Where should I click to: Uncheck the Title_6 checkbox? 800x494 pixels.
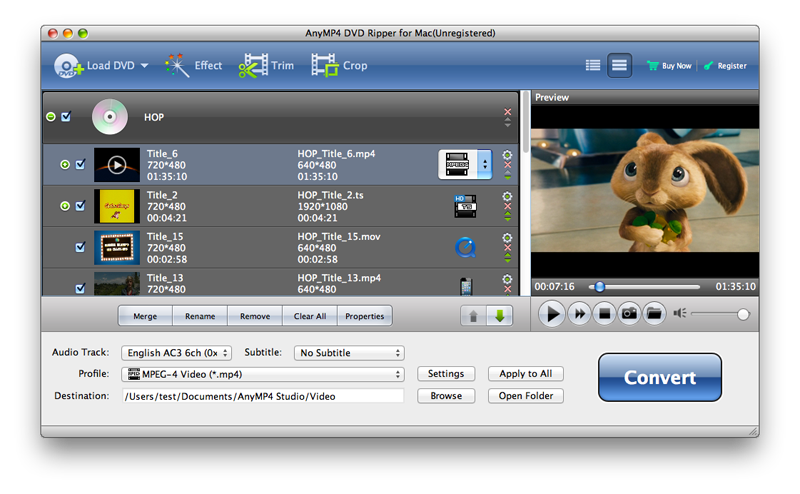80,165
